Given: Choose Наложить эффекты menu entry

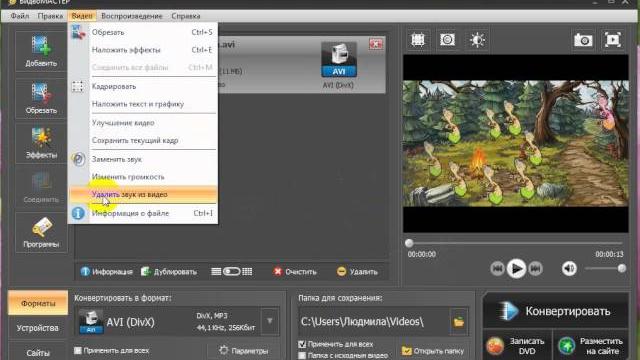Looking at the screenshot, I should pos(143,50).
